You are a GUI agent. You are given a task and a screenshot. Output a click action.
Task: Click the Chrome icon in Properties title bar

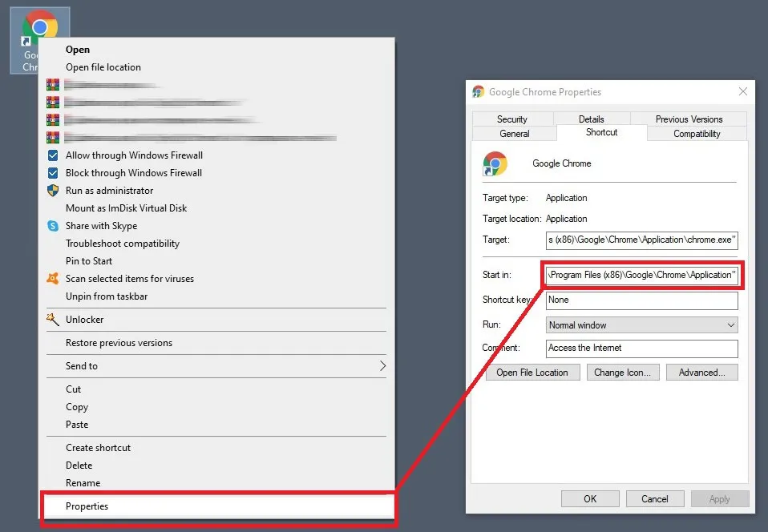(478, 92)
